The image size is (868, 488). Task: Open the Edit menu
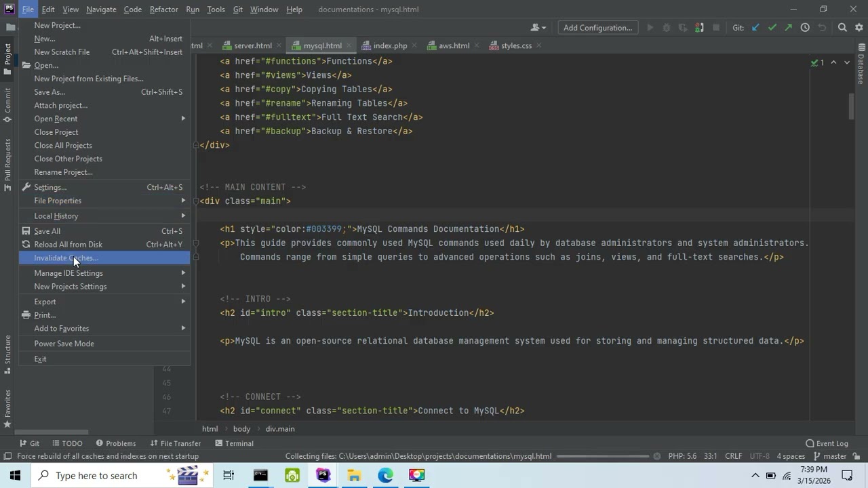[x=48, y=9]
